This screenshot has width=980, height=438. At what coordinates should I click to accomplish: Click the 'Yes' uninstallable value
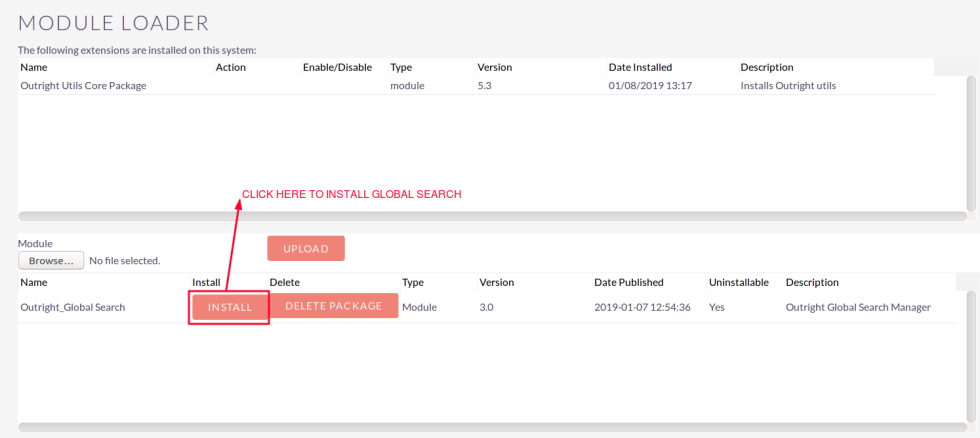(x=716, y=307)
